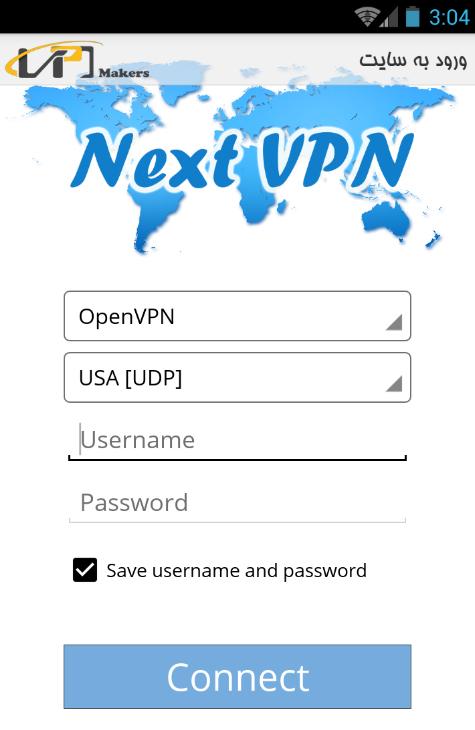The width and height of the screenshot is (475, 730).
Task: Focus the Username input field
Action: tap(238, 440)
